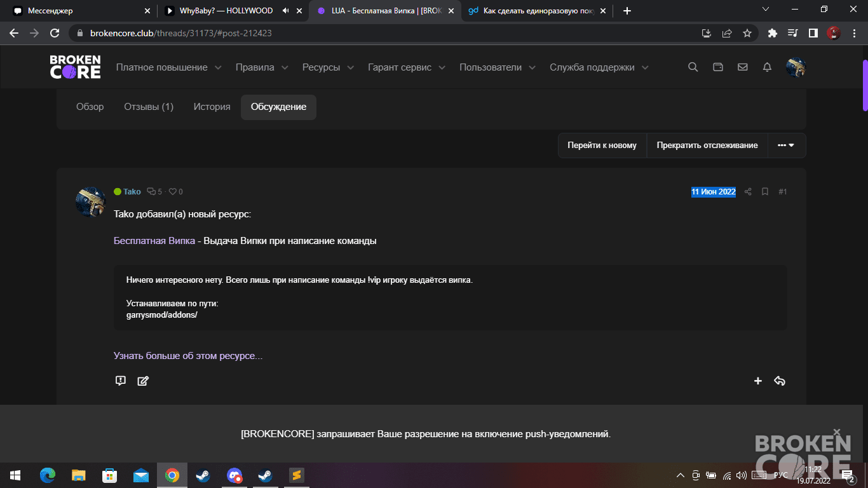The width and height of the screenshot is (868, 488).
Task: Report the post using the exclamation icon
Action: [120, 381]
